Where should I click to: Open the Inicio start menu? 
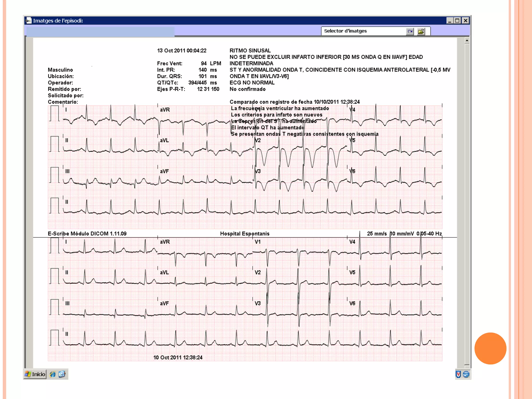[x=35, y=374]
